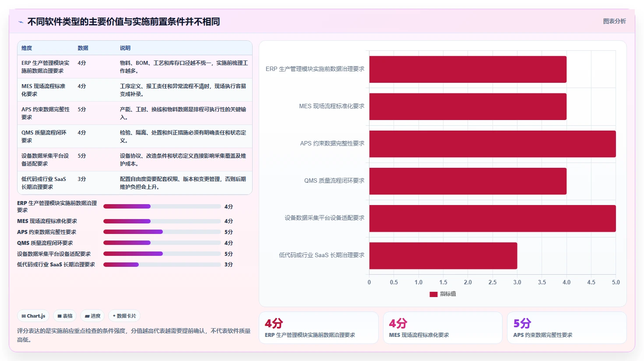Click the MES 现场流程标准化要求 progress bar
This screenshot has width=644, height=361.
pyautogui.click(x=162, y=221)
